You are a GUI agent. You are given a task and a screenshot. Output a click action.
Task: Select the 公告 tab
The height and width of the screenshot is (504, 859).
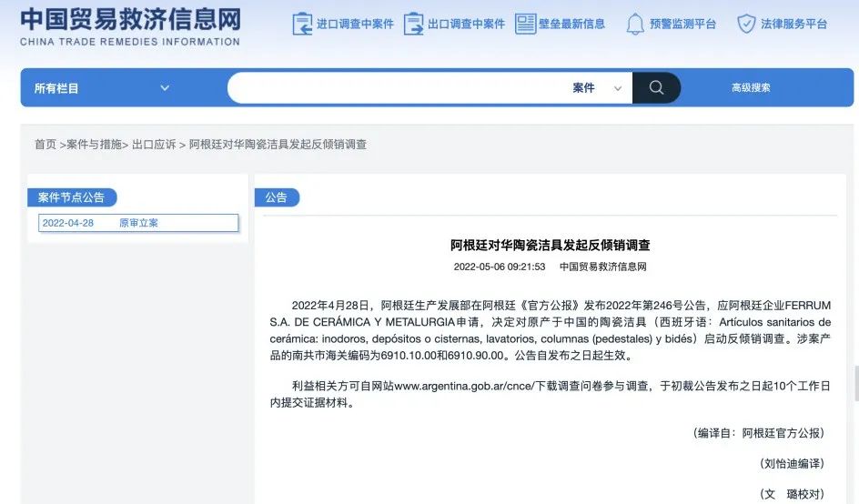point(277,197)
